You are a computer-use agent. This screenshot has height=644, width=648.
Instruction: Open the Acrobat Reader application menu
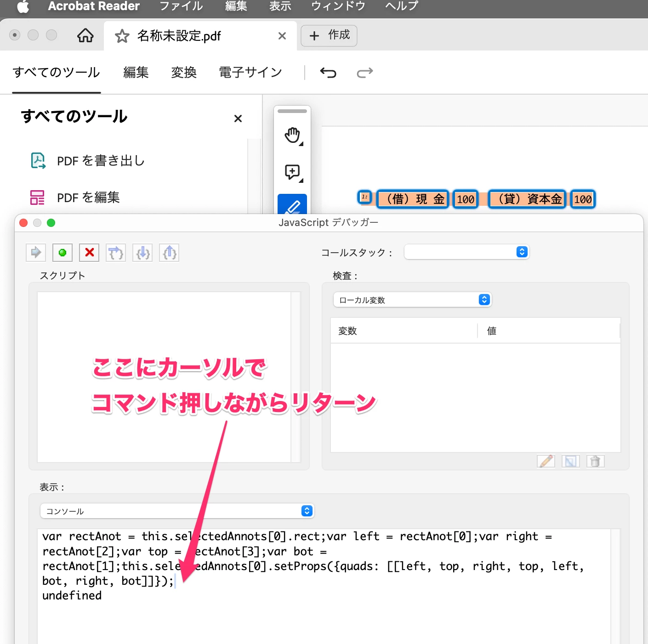click(x=94, y=6)
